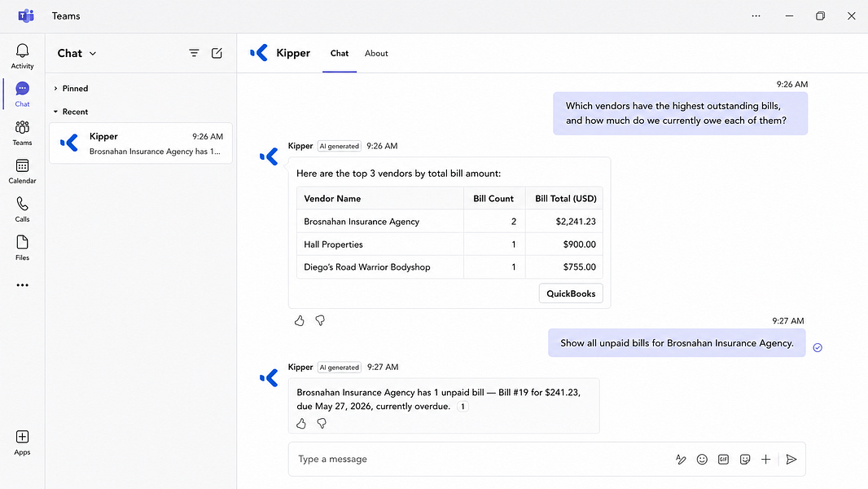Open the sticker picker
The image size is (868, 489).
click(744, 459)
